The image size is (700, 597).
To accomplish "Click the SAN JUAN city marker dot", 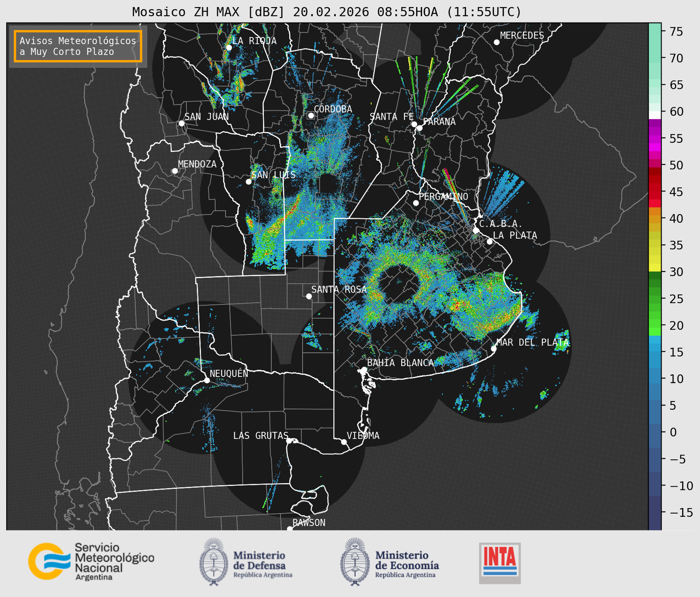I will coord(181,123).
